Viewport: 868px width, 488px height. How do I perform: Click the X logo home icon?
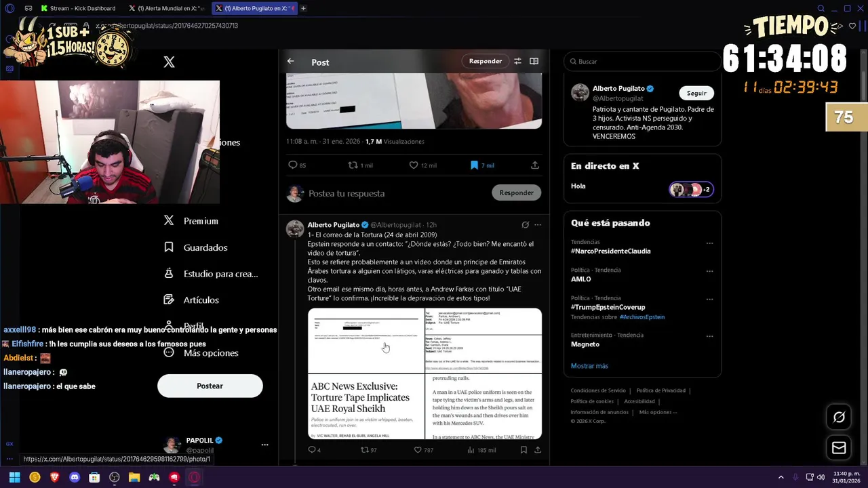coord(169,62)
